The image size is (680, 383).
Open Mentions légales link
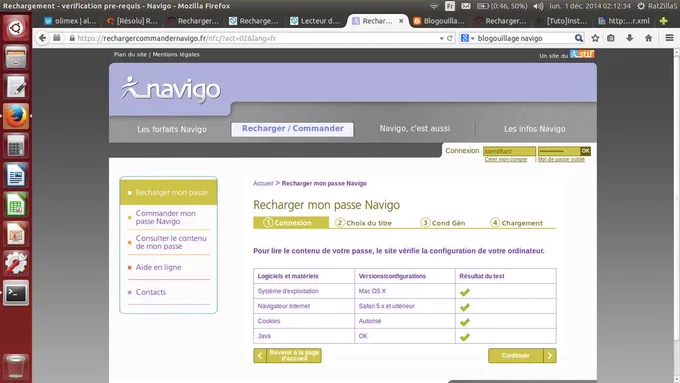(176, 55)
